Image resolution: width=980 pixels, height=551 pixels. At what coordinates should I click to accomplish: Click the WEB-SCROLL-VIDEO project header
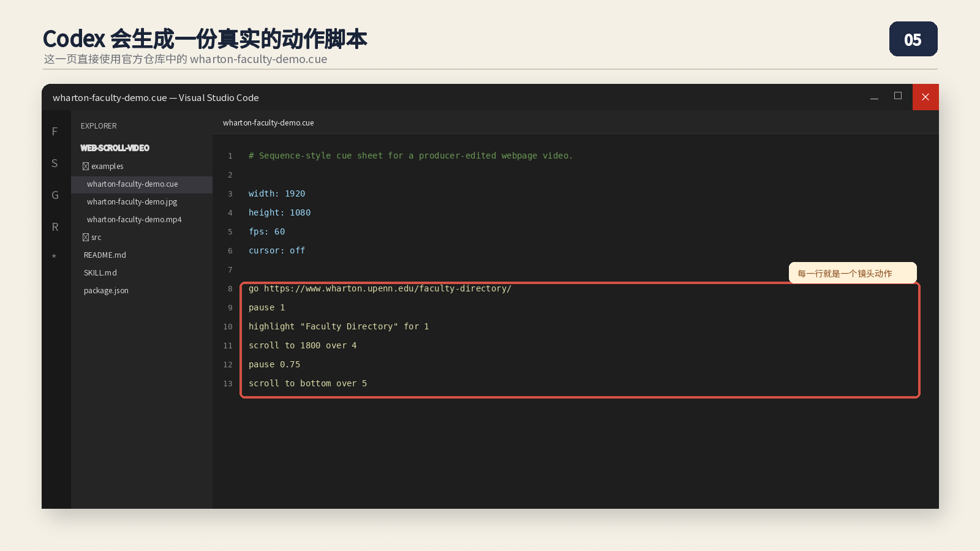(x=115, y=148)
